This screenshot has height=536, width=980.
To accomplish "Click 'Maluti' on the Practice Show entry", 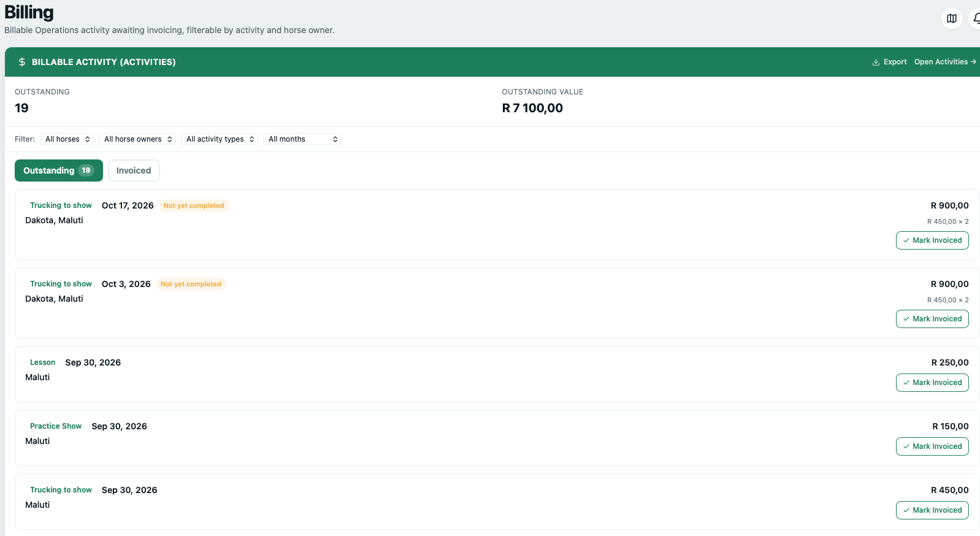I will (x=37, y=441).
